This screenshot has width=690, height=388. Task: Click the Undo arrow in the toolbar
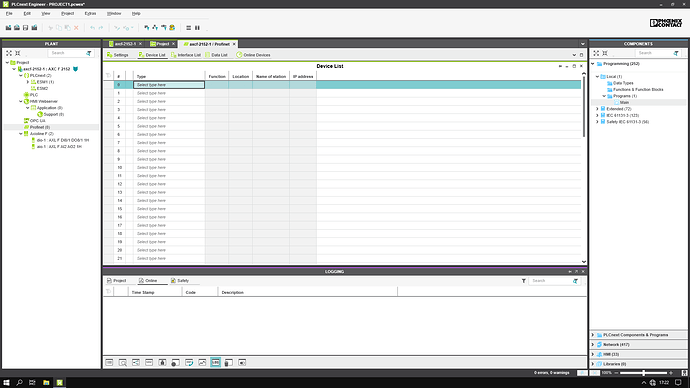tap(92, 28)
